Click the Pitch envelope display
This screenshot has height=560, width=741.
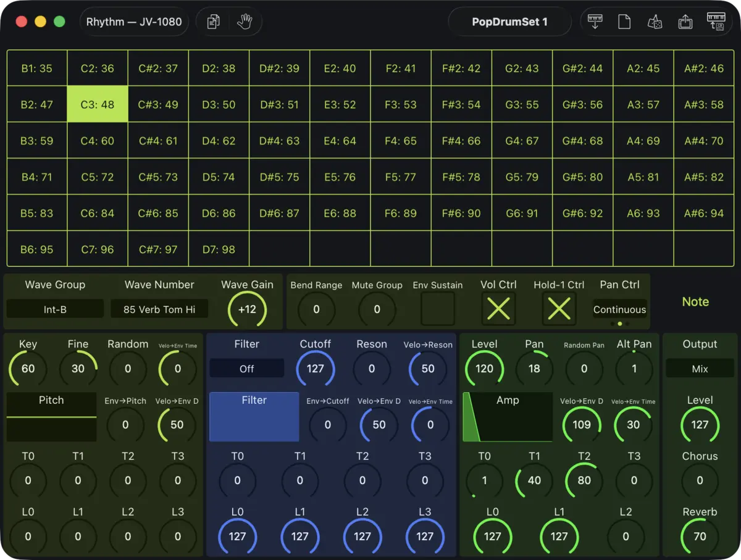[x=51, y=417]
